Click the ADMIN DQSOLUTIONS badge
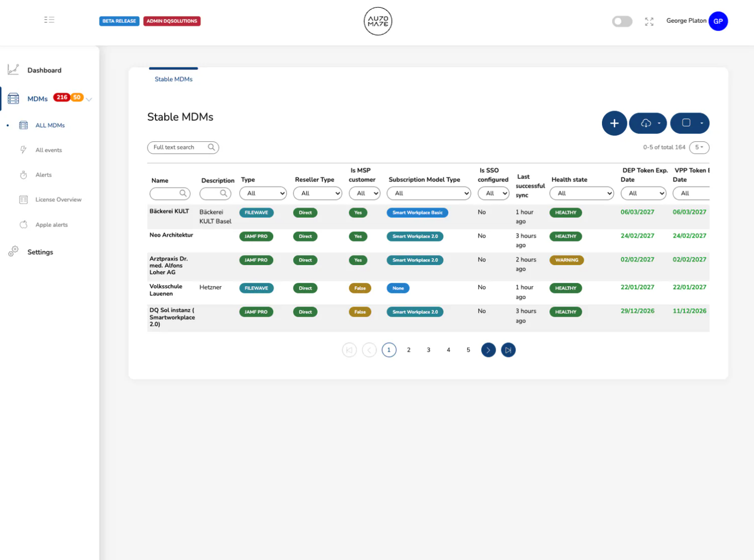This screenshot has height=560, width=754. (172, 21)
